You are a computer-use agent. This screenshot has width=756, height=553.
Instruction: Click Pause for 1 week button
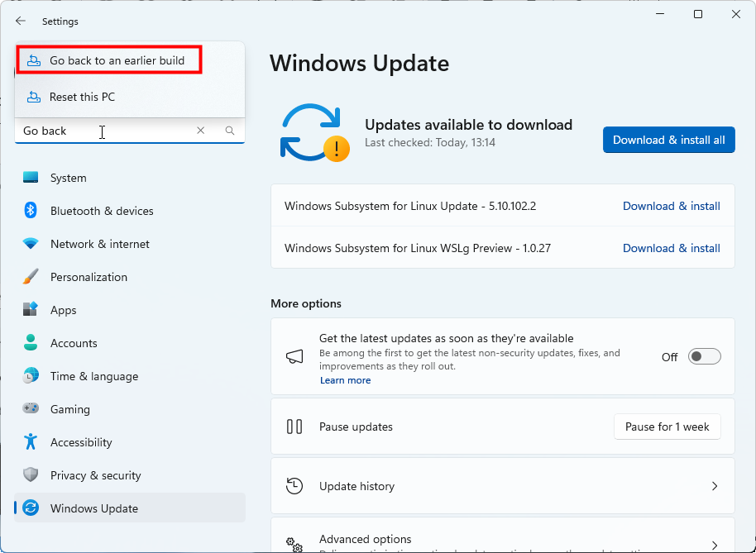[x=667, y=427]
